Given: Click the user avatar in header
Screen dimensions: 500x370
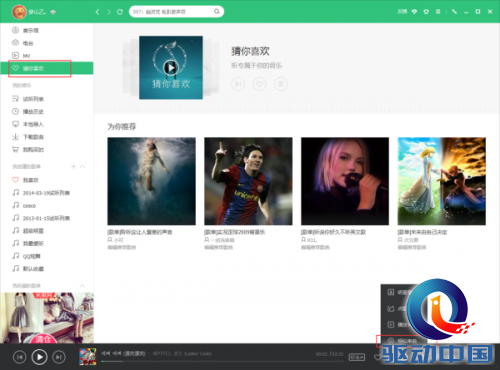Looking at the screenshot, I should point(19,12).
